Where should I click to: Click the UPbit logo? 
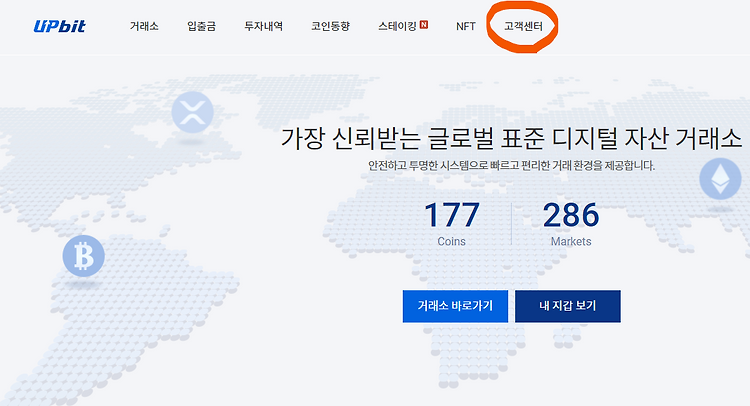[x=60, y=26]
